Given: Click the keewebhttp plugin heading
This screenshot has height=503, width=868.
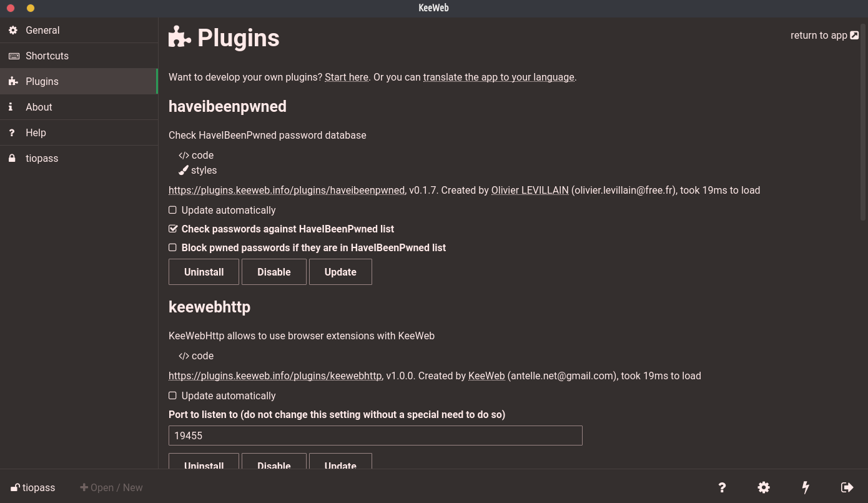Looking at the screenshot, I should 209,307.
